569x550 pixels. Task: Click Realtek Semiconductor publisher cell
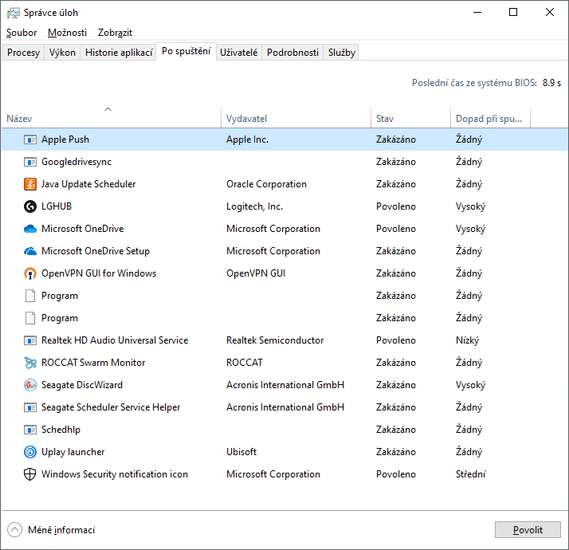(275, 341)
